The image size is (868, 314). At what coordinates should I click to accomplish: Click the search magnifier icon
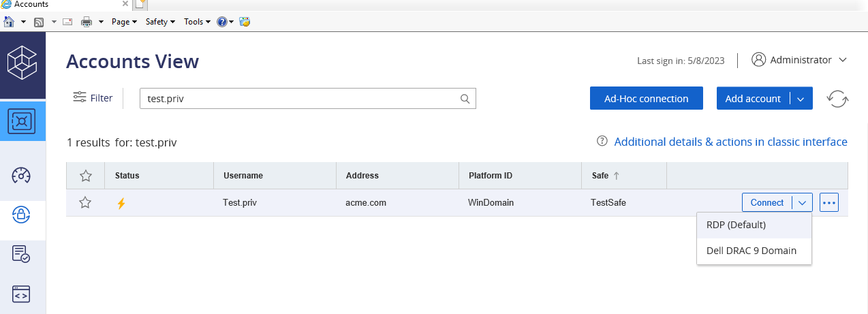[465, 98]
